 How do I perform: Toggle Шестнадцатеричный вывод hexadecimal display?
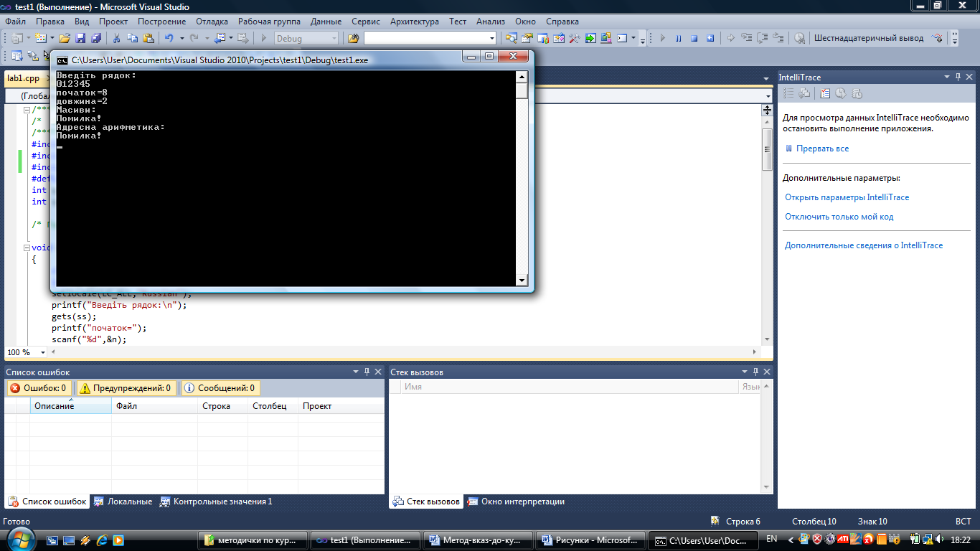(869, 38)
